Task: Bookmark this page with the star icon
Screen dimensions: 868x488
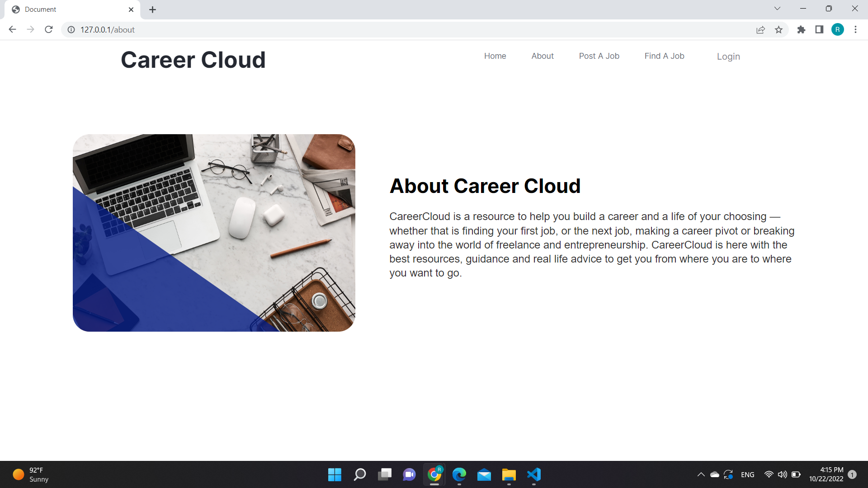Action: coord(779,29)
